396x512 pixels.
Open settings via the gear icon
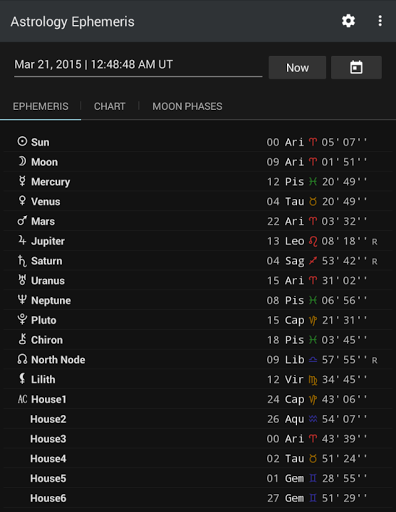click(348, 21)
